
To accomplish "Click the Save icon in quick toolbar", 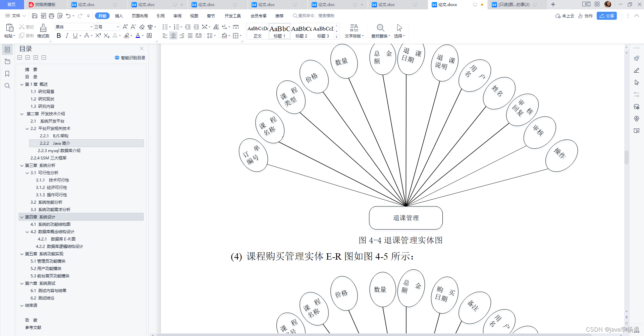I will tap(35, 16).
